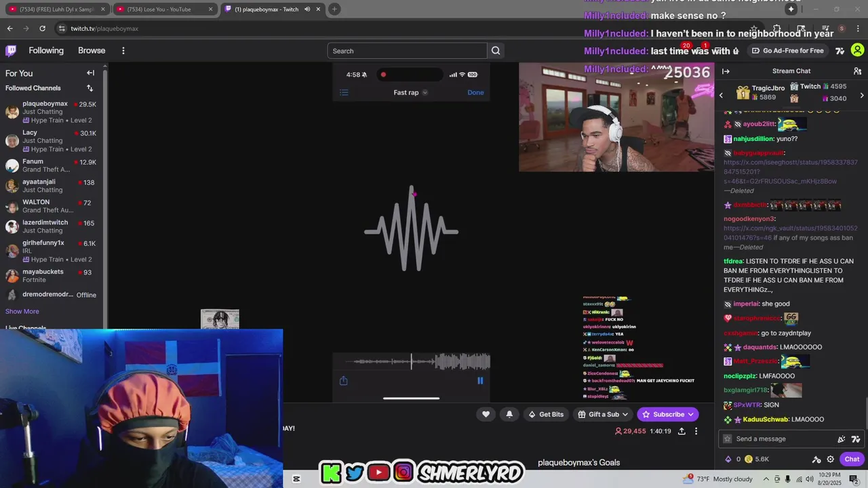The width and height of the screenshot is (868, 488).
Task: Open the 7TV emote menu icon
Action: click(856, 439)
